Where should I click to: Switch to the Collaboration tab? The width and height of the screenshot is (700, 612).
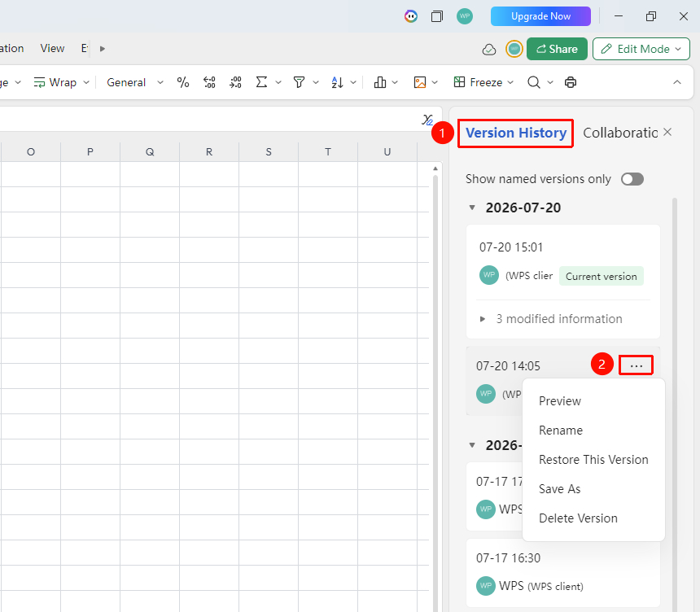pyautogui.click(x=620, y=133)
